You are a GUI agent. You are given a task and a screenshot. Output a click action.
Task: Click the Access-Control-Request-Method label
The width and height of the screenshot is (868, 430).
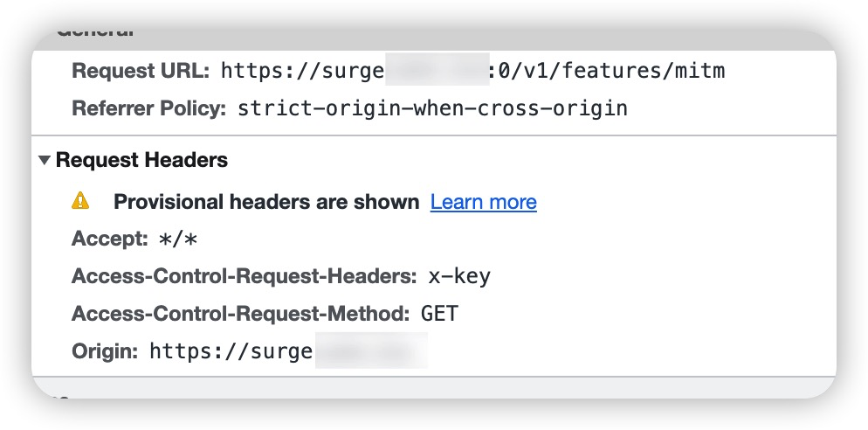point(241,314)
